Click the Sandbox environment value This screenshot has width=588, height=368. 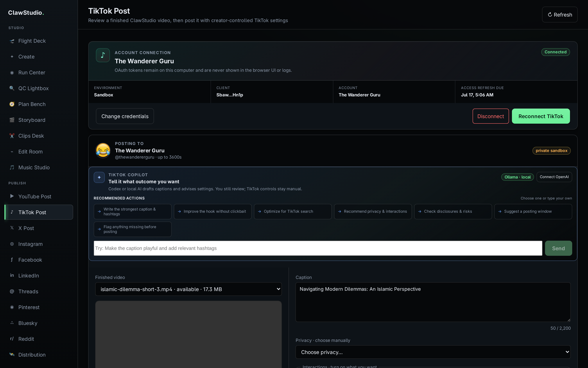(103, 95)
